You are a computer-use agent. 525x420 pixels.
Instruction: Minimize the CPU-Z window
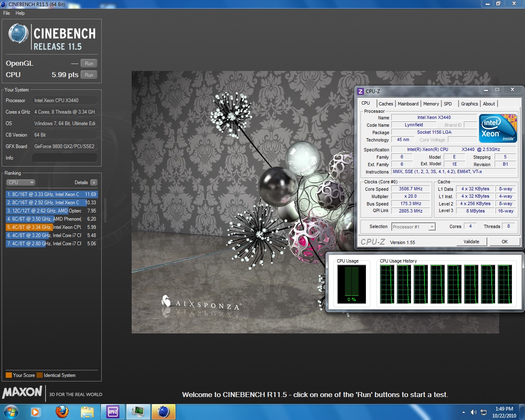[486, 90]
